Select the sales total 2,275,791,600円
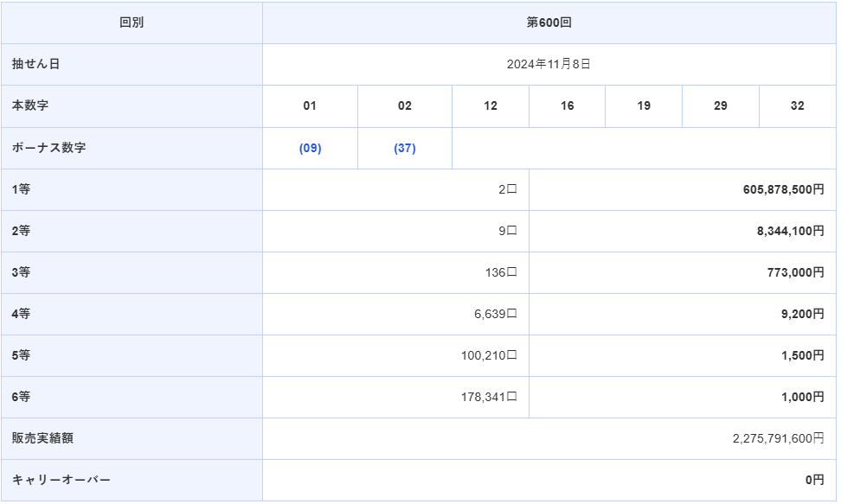 click(x=777, y=439)
